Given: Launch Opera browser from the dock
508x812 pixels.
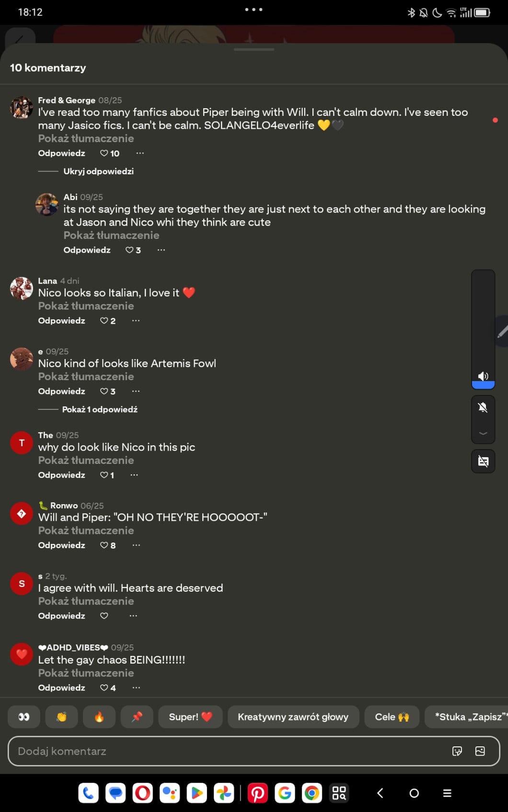Looking at the screenshot, I should 142,793.
